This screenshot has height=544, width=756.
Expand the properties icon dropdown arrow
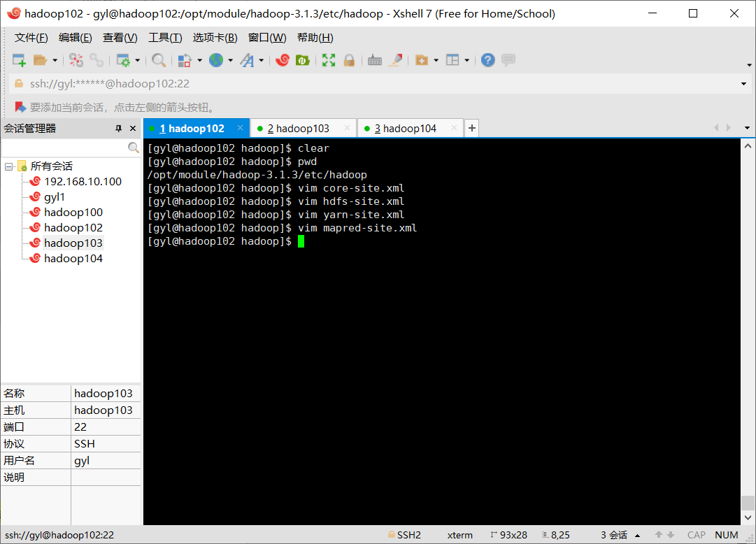137,60
